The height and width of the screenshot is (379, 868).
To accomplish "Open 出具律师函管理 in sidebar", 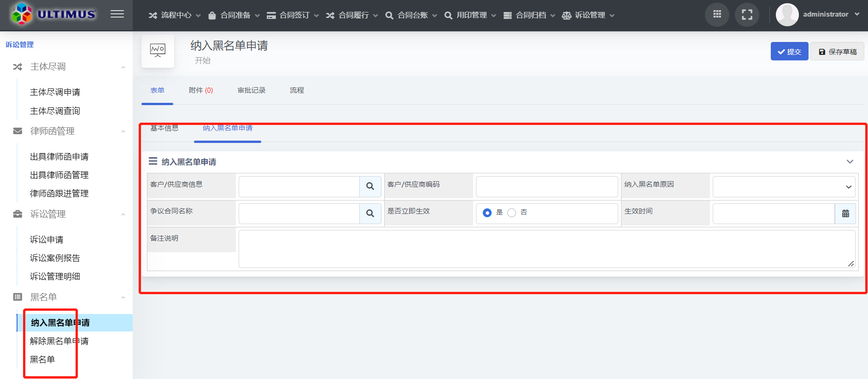I will pyautogui.click(x=59, y=175).
